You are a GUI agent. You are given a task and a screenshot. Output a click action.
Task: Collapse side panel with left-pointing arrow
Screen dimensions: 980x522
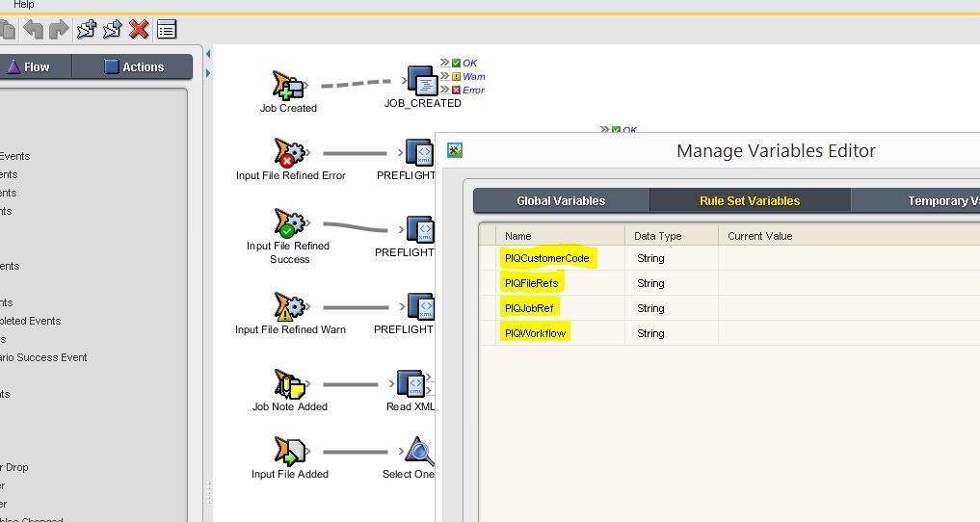coord(208,54)
